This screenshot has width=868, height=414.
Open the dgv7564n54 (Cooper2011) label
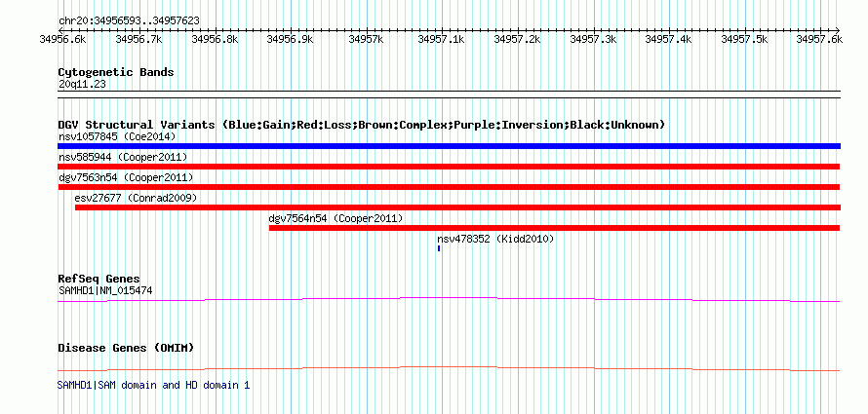click(336, 218)
